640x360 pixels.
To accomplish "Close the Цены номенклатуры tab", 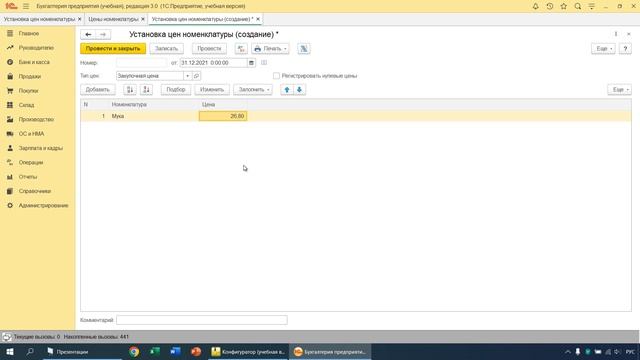I will 143,19.
